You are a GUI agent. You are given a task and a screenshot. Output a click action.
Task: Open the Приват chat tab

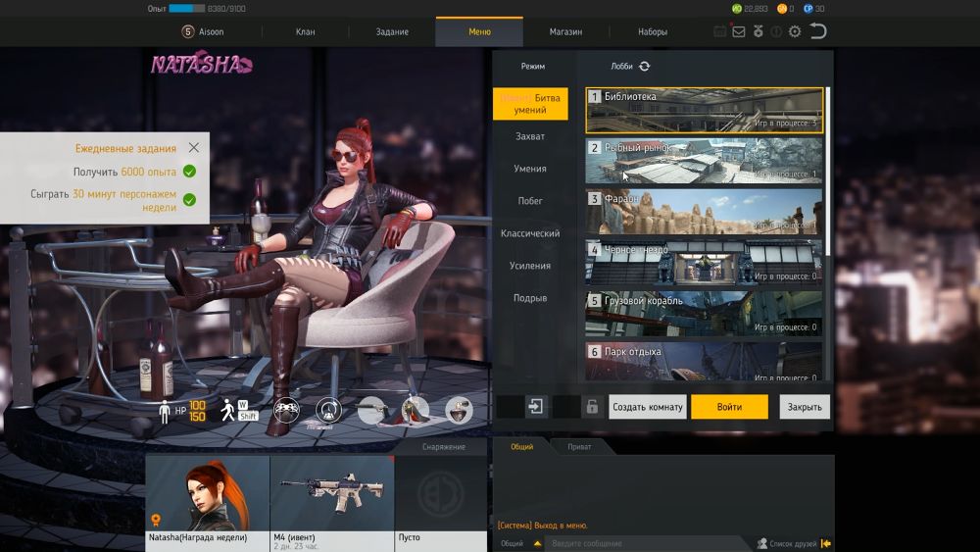coord(579,446)
